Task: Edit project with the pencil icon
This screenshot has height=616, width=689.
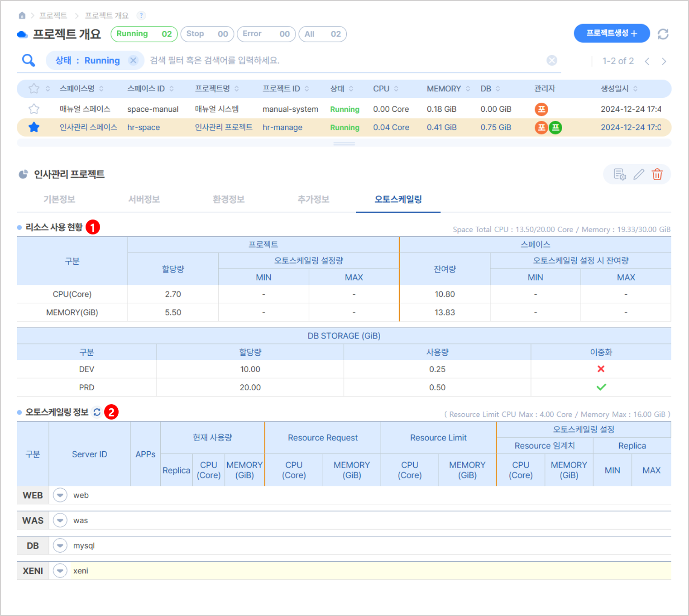Action: point(639,174)
